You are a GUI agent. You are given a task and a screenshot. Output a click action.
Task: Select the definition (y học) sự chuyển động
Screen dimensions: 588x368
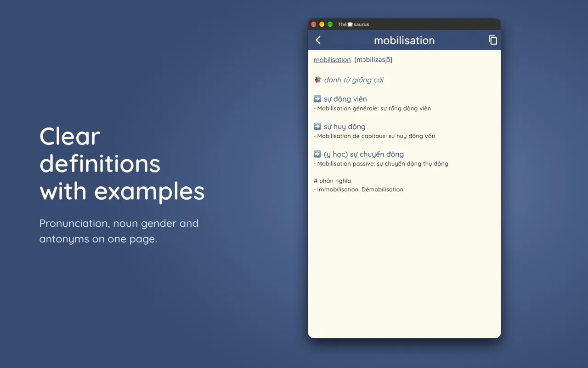click(x=364, y=155)
